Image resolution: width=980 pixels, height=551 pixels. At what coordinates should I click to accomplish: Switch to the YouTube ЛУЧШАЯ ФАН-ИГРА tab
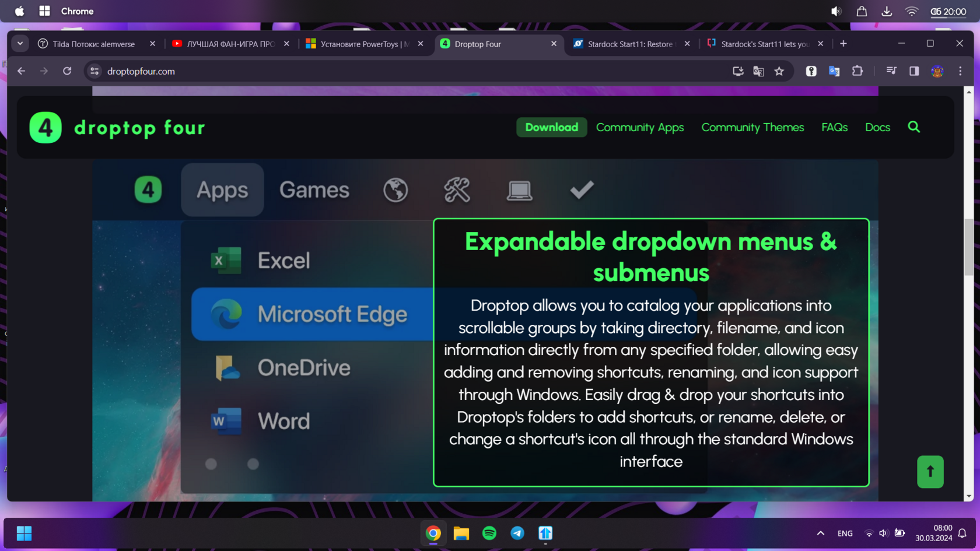[x=230, y=44]
